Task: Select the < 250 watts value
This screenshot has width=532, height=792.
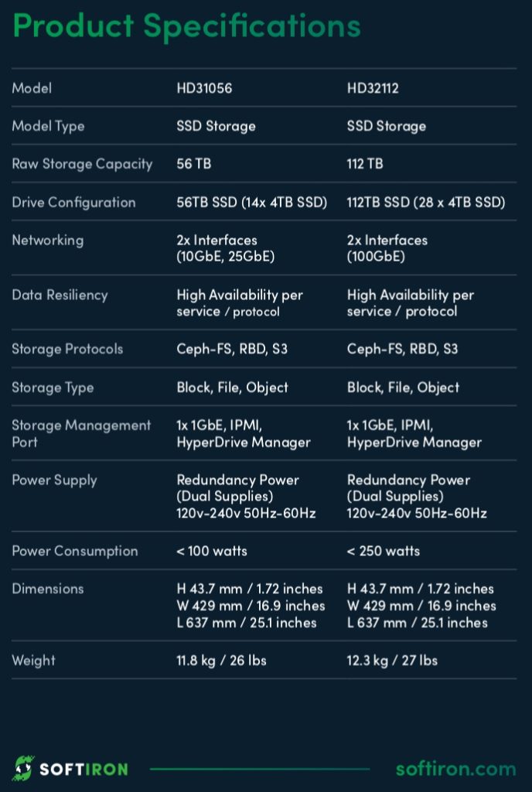Action: [384, 551]
